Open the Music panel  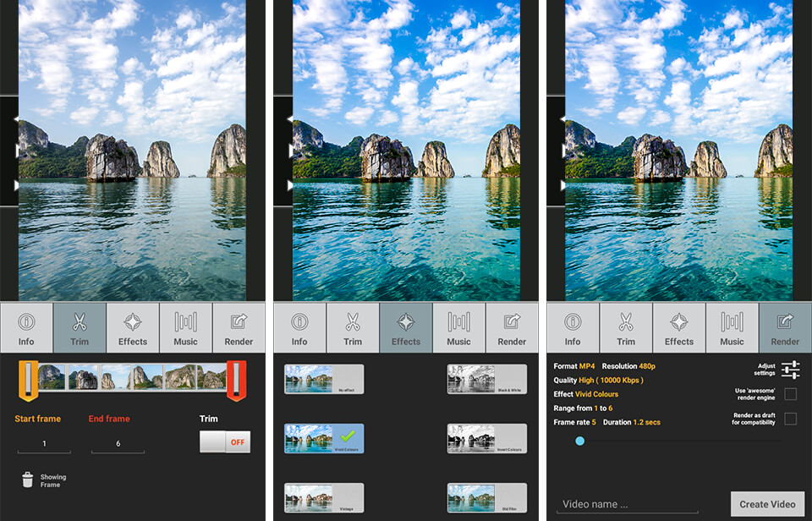point(184,327)
